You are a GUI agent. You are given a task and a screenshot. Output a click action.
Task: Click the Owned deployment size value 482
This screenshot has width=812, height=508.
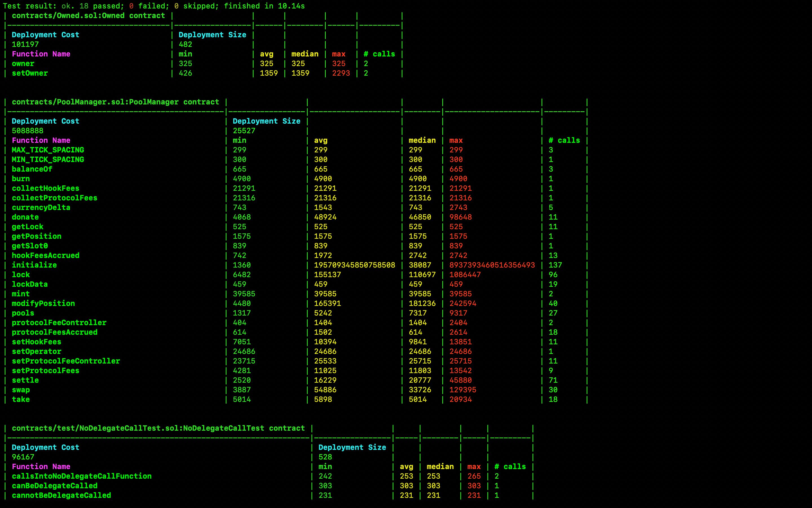tap(185, 44)
